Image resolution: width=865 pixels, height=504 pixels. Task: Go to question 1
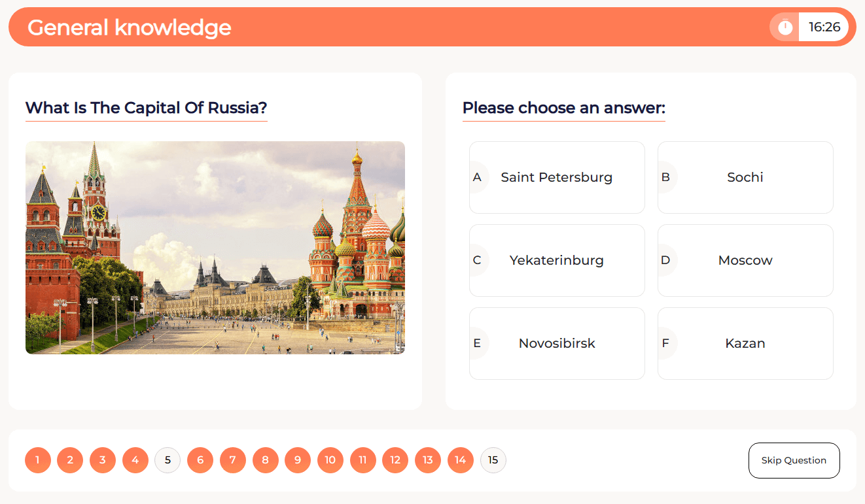tap(38, 460)
